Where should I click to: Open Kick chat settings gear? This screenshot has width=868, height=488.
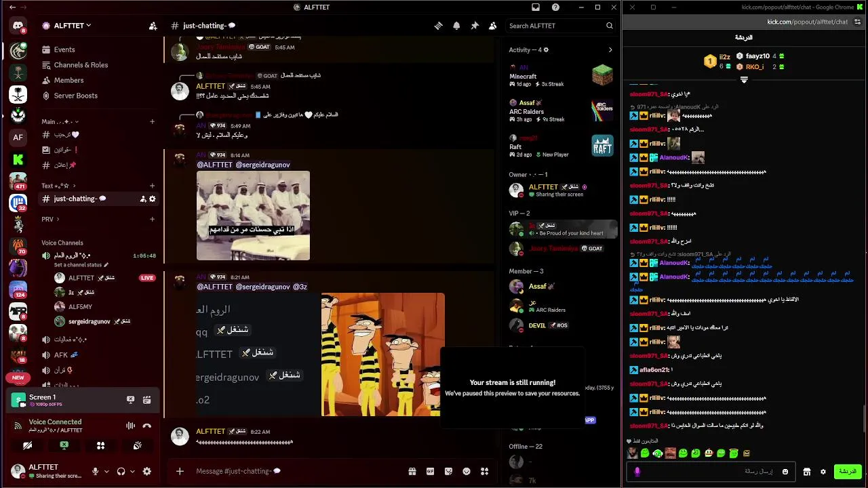(x=823, y=472)
